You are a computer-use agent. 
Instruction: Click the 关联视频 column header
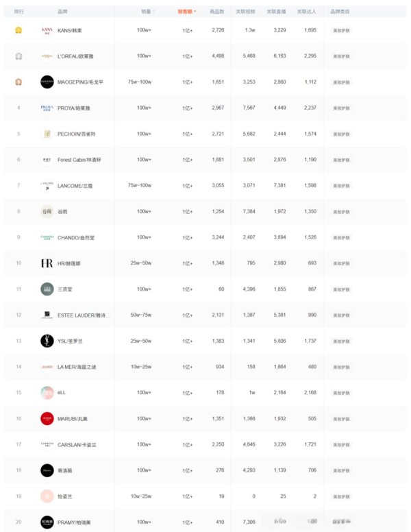click(x=245, y=12)
